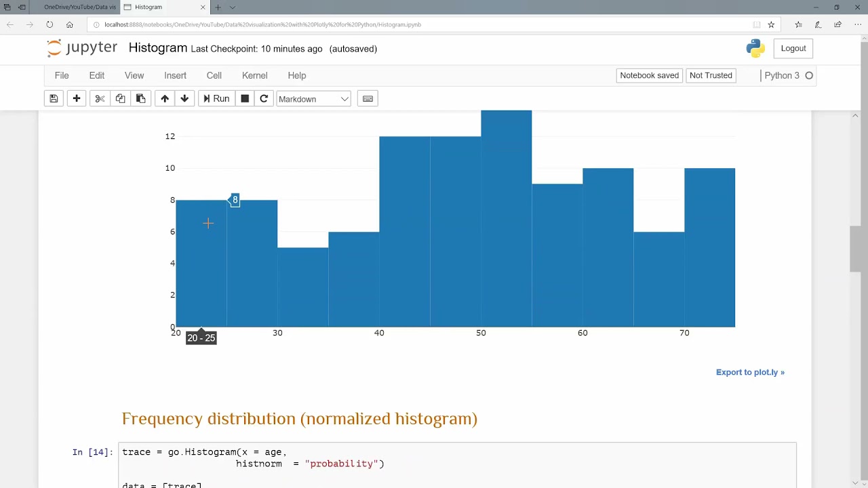Screen dimensions: 868x488
Task: Save the notebook with the floppy icon
Action: [x=54, y=99]
